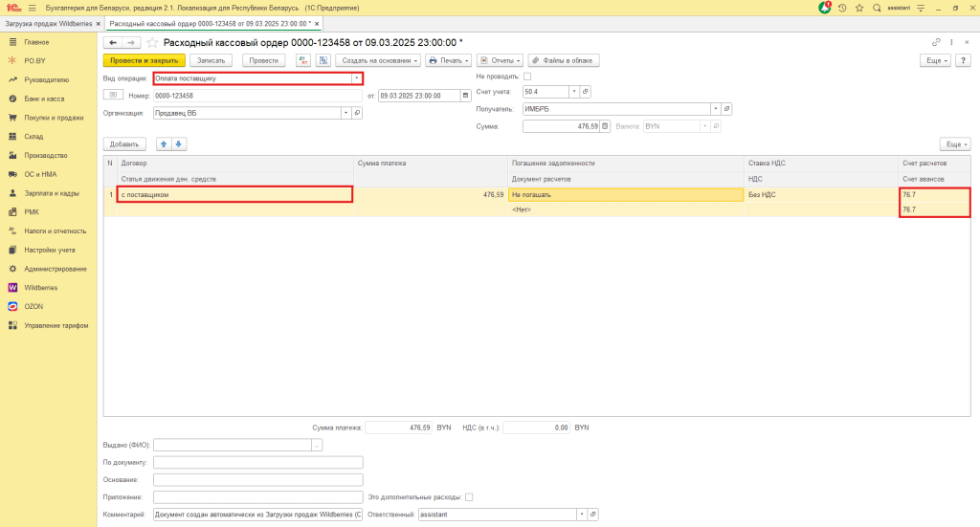Open the notifications bell icon
Image resolution: width=980 pixels, height=527 pixels.
click(x=825, y=8)
